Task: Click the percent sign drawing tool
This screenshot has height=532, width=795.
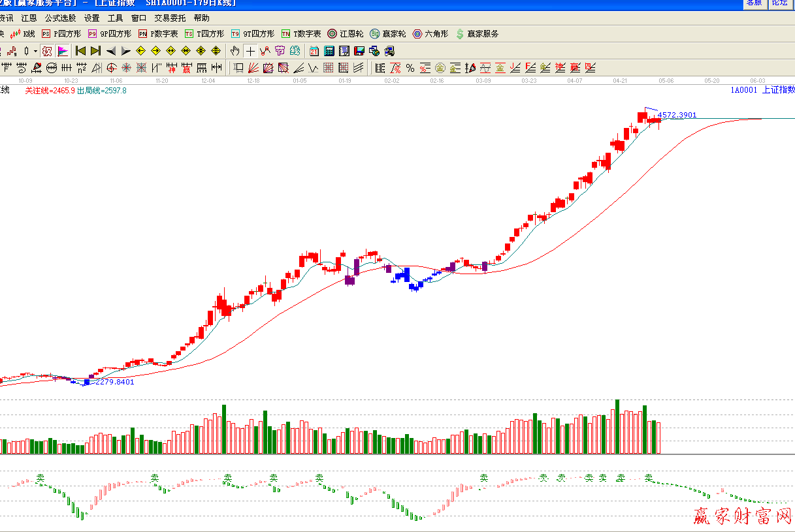Action: [x=410, y=68]
